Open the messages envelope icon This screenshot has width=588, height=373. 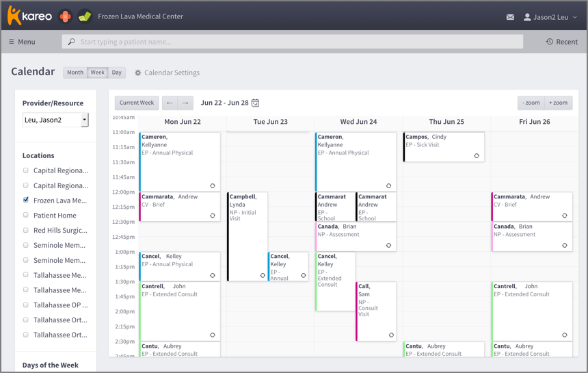coord(510,17)
